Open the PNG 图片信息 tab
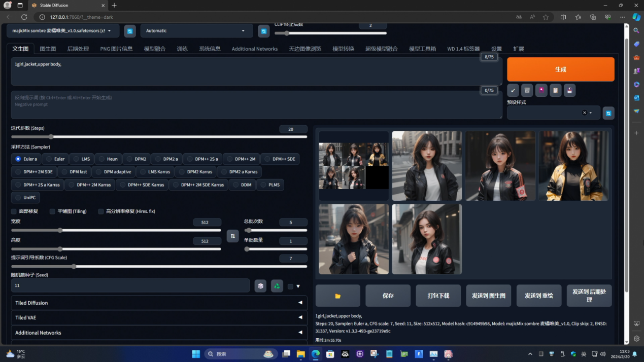The image size is (644, 362). 116,49
